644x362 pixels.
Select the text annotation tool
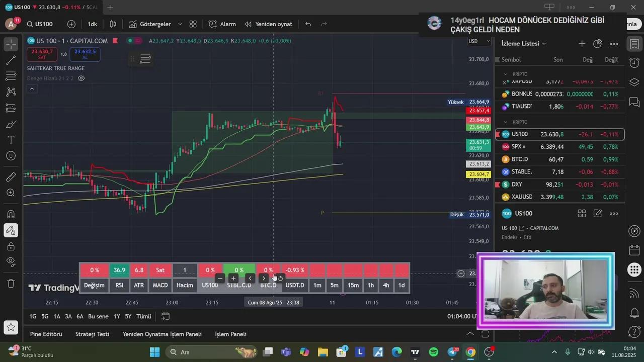(x=11, y=140)
